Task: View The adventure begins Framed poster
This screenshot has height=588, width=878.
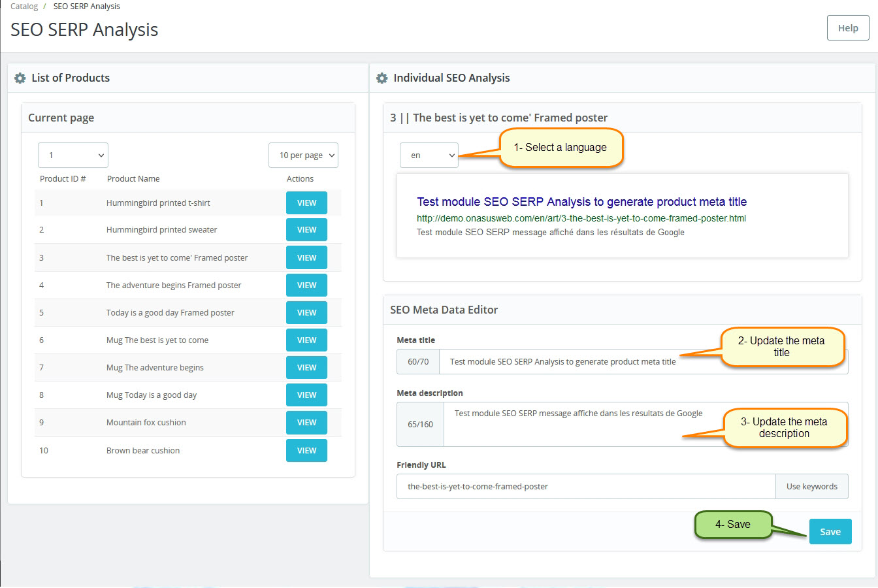Action: pos(306,286)
